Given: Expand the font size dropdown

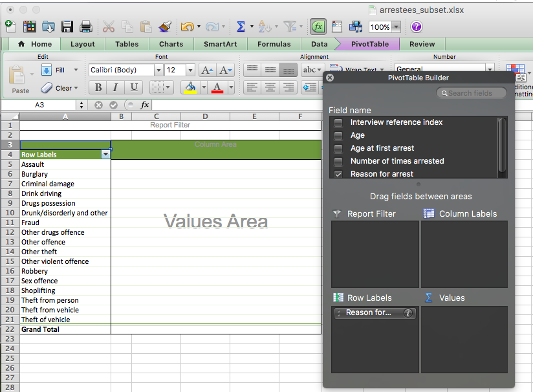Looking at the screenshot, I should tap(190, 70).
